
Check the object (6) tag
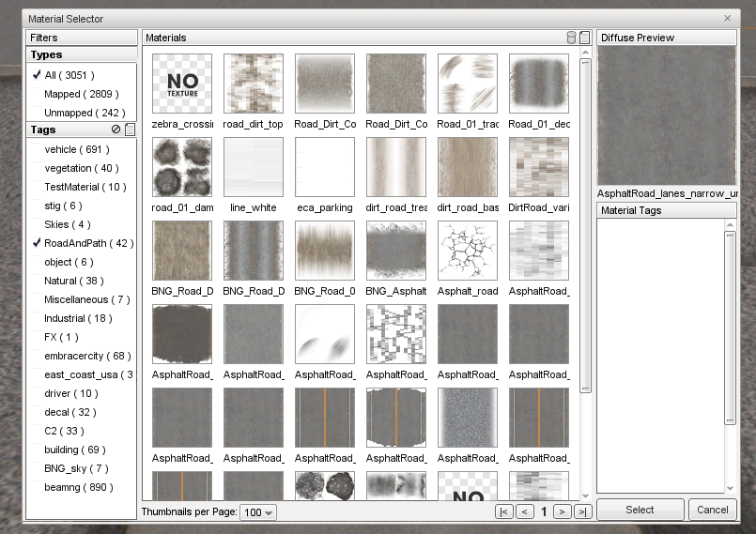pyautogui.click(x=69, y=262)
